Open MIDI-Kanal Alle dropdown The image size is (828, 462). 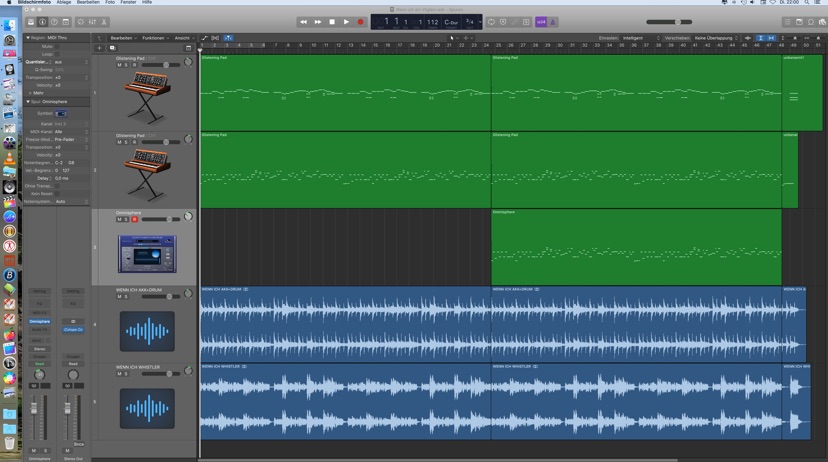click(x=71, y=131)
